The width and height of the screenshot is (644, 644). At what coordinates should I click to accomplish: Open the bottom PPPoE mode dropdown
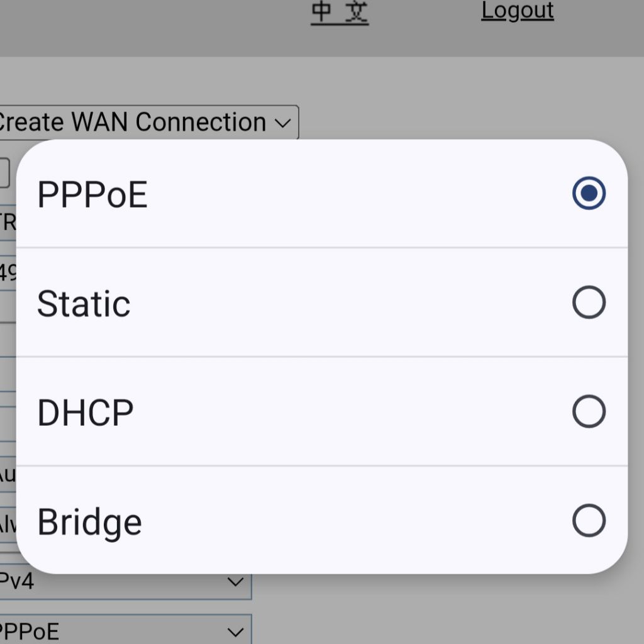(119, 631)
